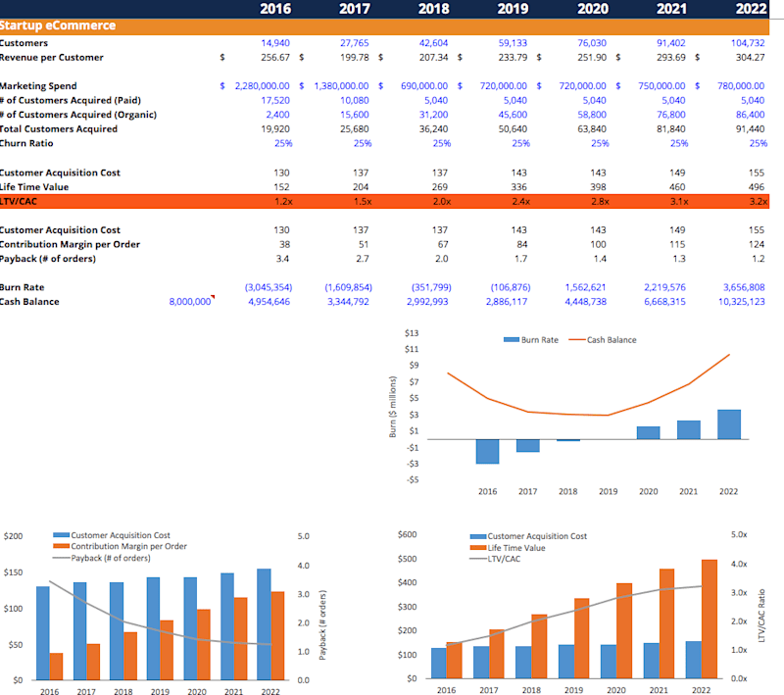
Task: Click the LTV/CAC legend line marker
Action: coord(478,559)
